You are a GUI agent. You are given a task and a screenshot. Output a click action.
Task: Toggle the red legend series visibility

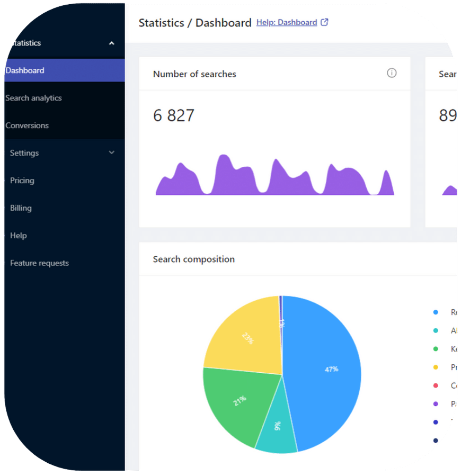click(436, 385)
